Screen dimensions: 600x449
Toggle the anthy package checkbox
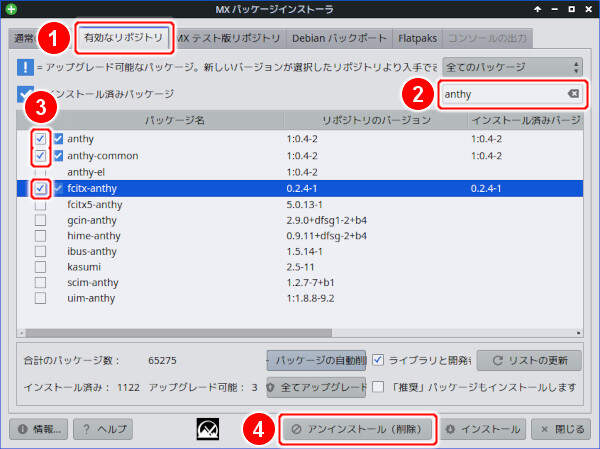[x=40, y=139]
